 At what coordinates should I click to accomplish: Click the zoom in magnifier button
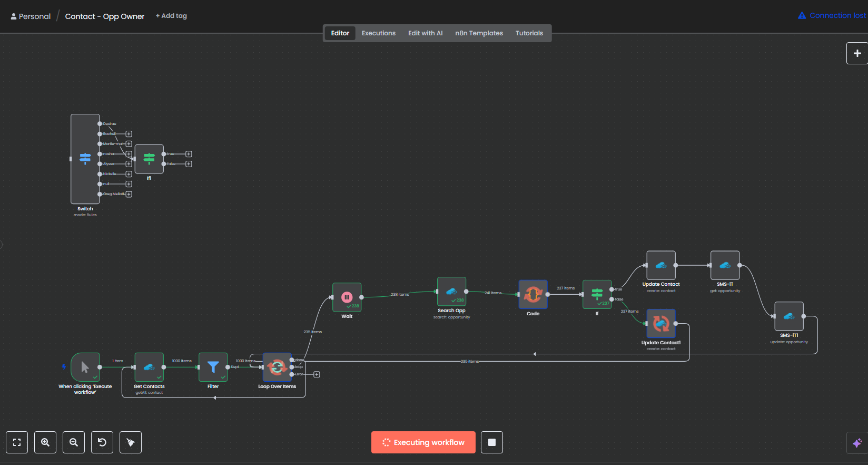45,442
